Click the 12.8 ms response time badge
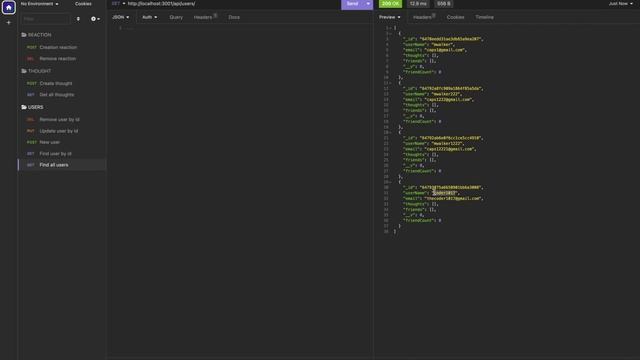This screenshot has height=360, width=640. pyautogui.click(x=418, y=4)
